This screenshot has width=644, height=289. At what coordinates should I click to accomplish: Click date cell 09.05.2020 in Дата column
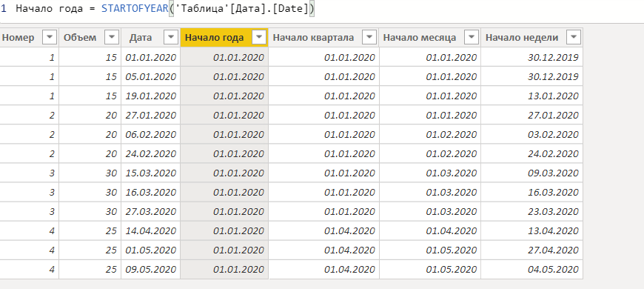151,270
